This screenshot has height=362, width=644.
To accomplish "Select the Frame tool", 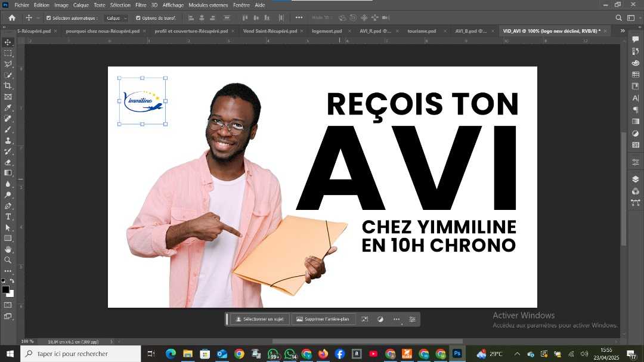I will pyautogui.click(x=8, y=97).
